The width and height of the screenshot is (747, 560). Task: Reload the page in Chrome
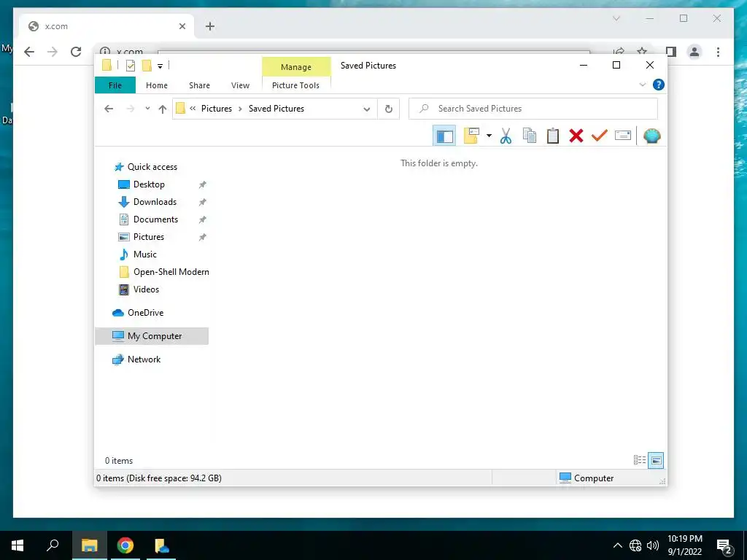click(x=76, y=52)
